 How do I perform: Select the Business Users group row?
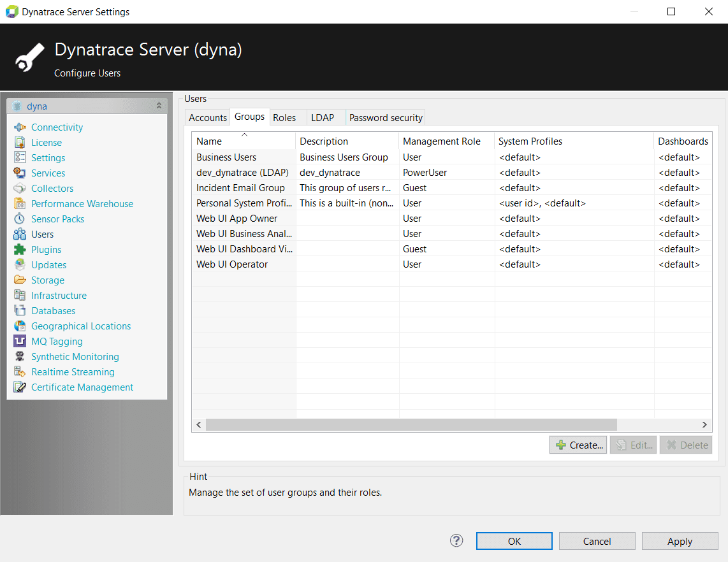coord(452,157)
